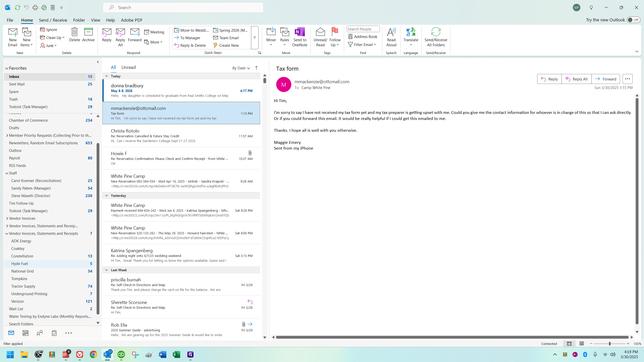Open Read Aloud speech tool

coord(391,32)
